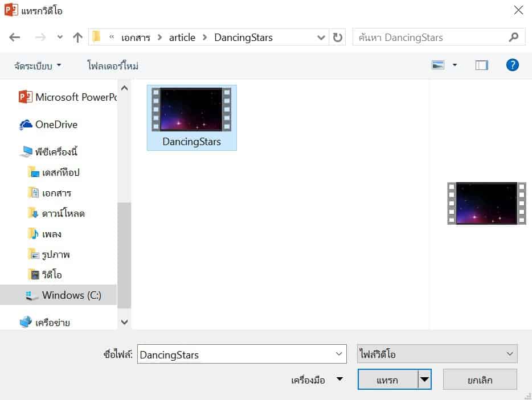The image size is (532, 400).
Task: Expand the แทรก button dropdown arrow
Action: pos(424,380)
